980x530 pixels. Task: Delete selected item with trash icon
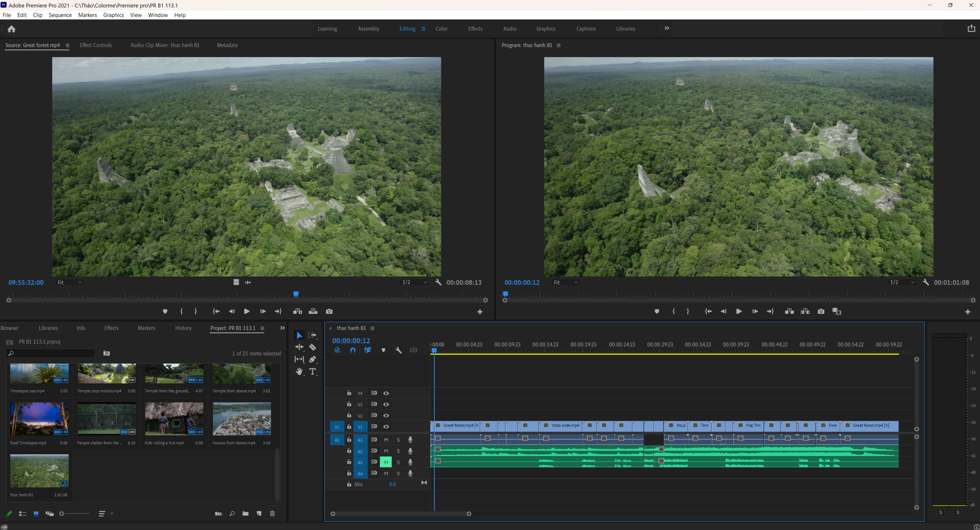[x=273, y=514]
